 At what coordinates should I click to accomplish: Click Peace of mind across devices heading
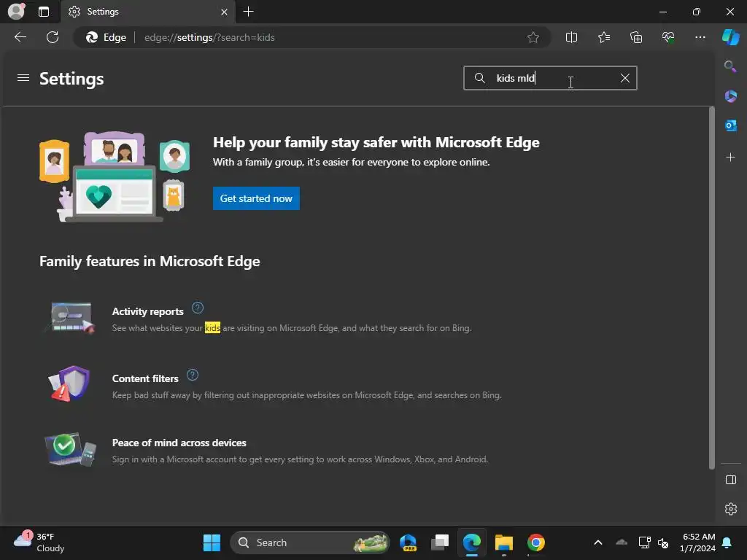[x=179, y=443]
